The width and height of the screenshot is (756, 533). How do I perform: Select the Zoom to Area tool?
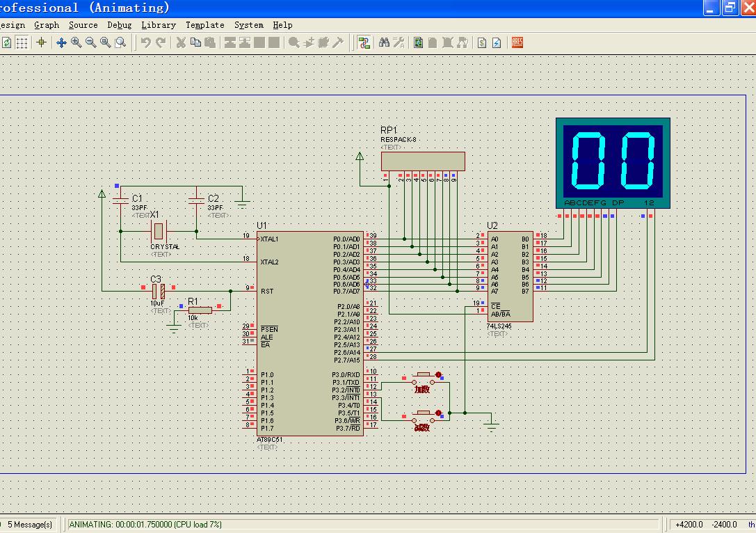click(120, 42)
